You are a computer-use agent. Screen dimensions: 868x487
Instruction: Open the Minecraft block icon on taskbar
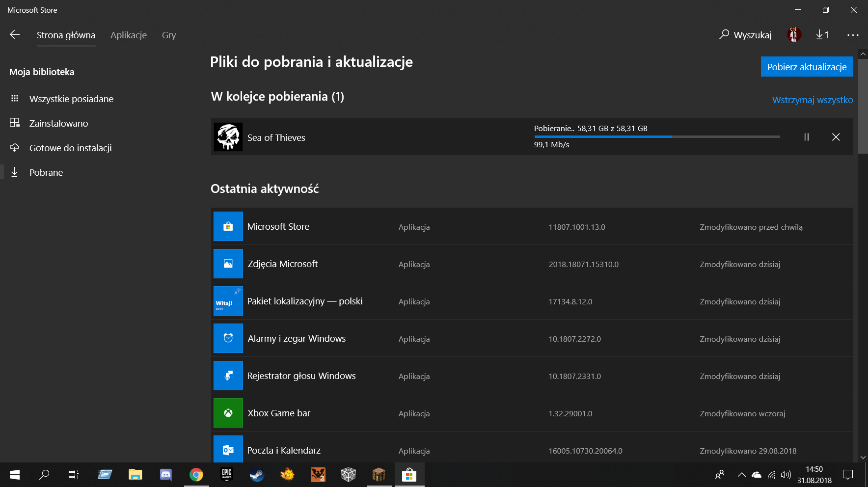point(379,475)
